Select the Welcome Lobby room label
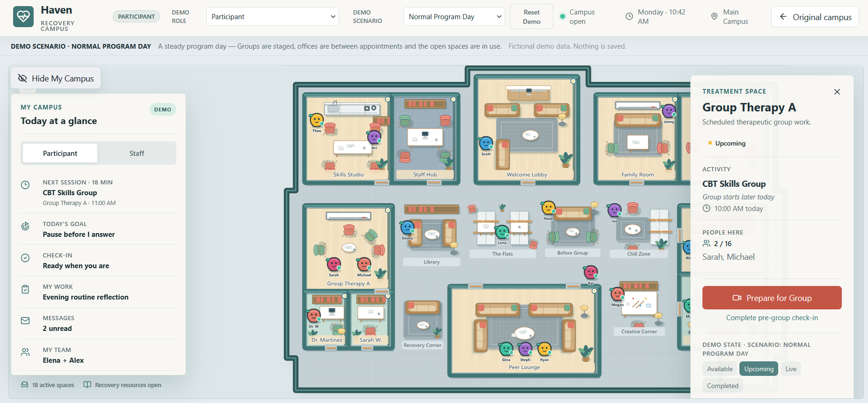The image size is (868, 403). click(527, 175)
